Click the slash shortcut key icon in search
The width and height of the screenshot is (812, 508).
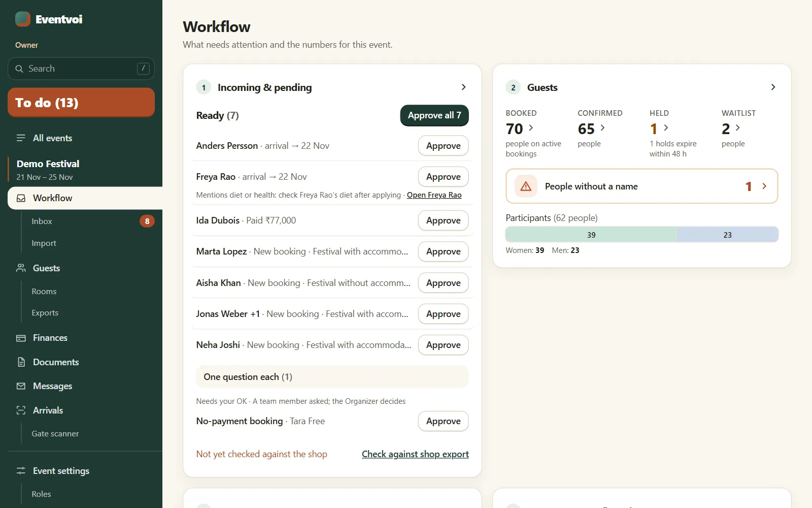(143, 69)
